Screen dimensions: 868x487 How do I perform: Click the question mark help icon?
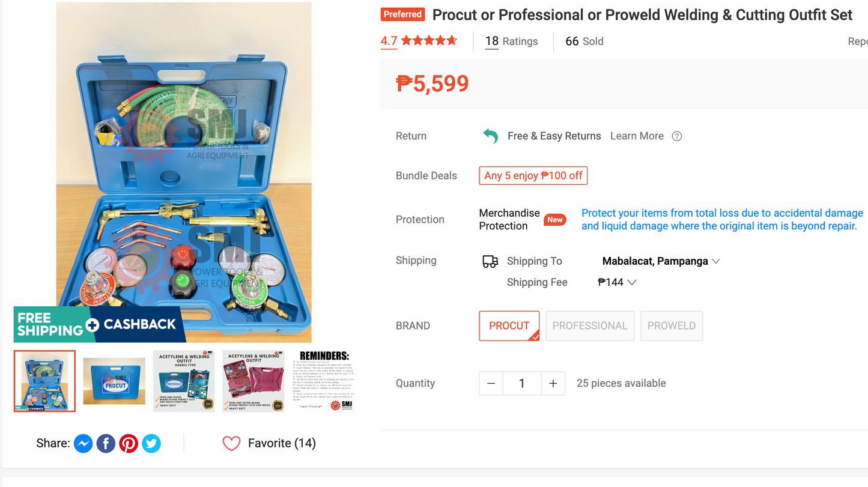click(x=676, y=136)
